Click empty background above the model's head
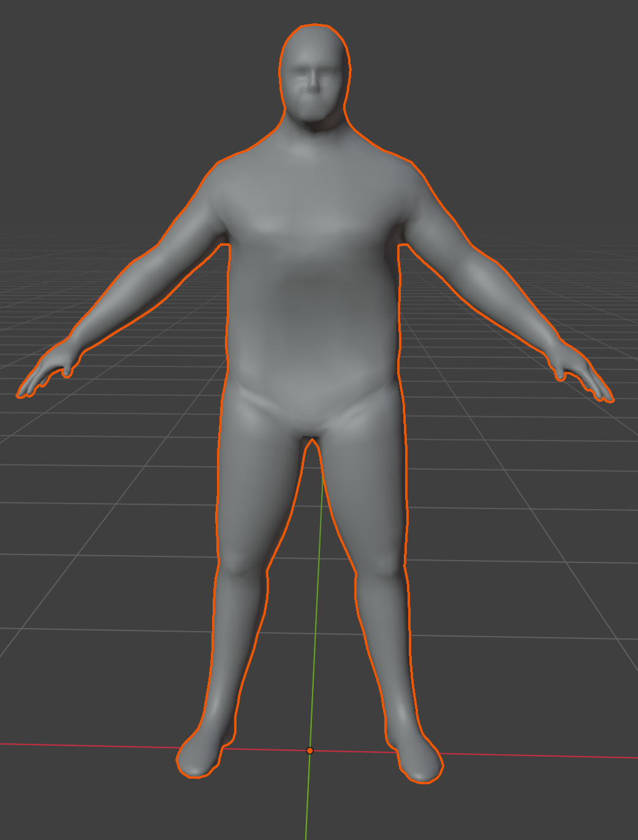Screen dimensions: 638x840 coord(314,11)
